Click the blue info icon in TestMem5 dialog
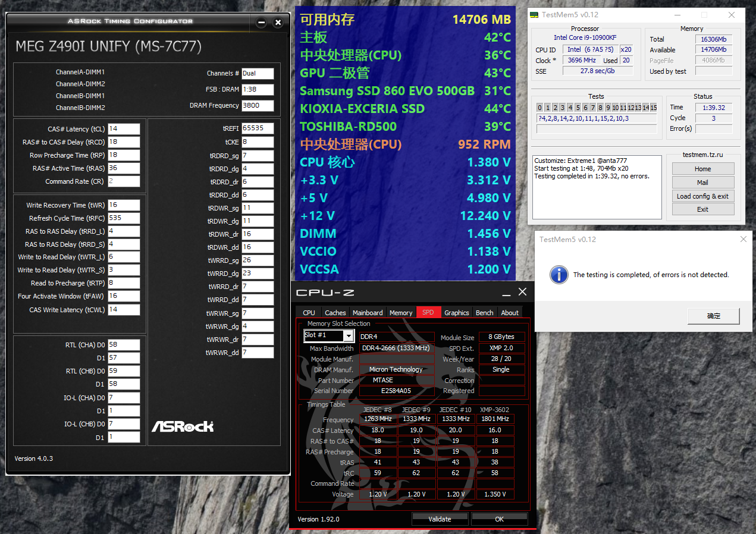The image size is (756, 534). pyautogui.click(x=559, y=274)
